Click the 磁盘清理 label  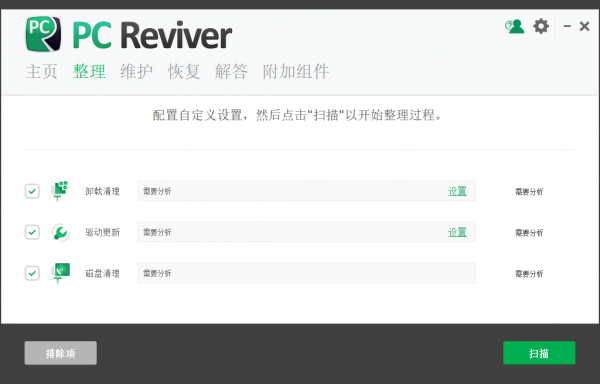click(102, 273)
